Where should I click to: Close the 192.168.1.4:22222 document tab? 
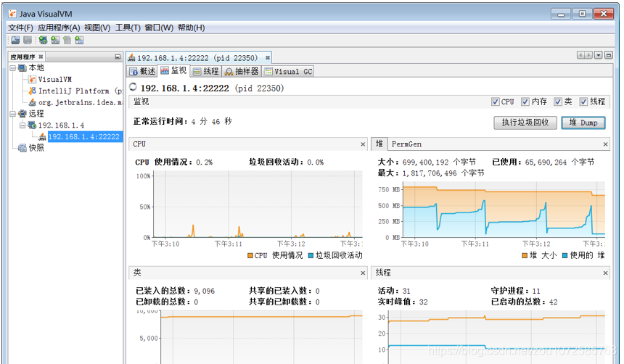tap(268, 58)
